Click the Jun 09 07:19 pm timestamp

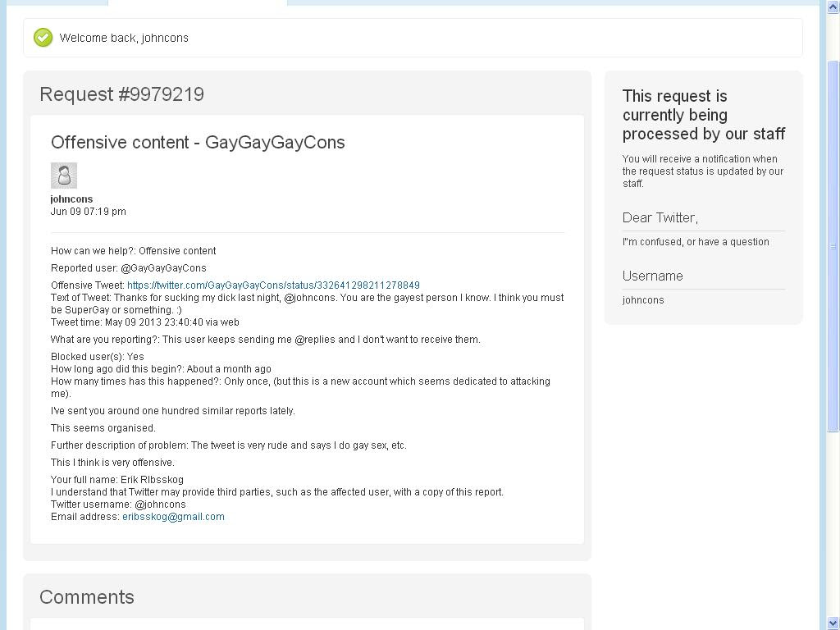click(x=89, y=211)
